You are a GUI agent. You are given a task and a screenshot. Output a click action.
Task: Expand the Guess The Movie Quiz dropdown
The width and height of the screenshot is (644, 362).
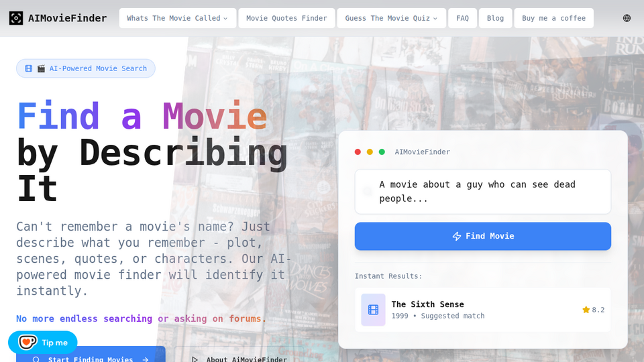click(391, 18)
